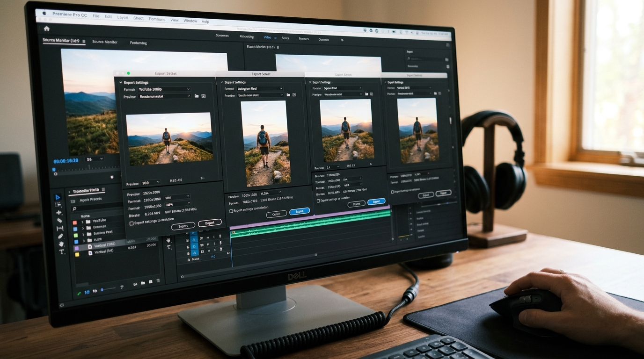Image resolution: width=644 pixels, height=359 pixels.
Task: Select the Type tool in left toolbar
Action: 62,252
